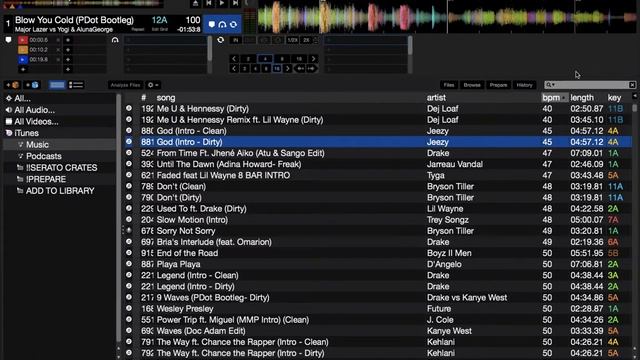The height and width of the screenshot is (360, 640).
Task: Open column chooser arrow right of key header
Action: click(x=635, y=96)
